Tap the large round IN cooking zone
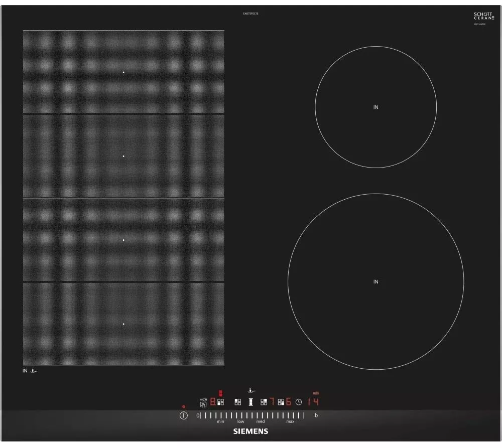The height and width of the screenshot is (448, 502). pyautogui.click(x=376, y=281)
